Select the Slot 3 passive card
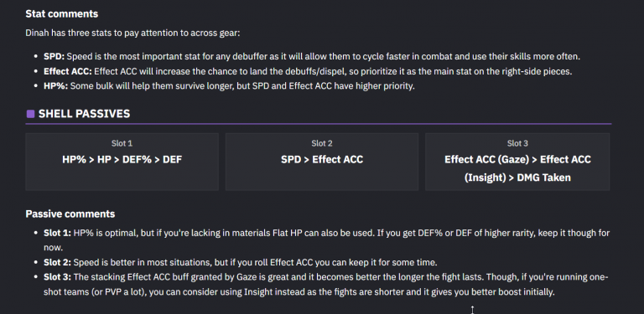This screenshot has width=644, height=314. [x=517, y=162]
